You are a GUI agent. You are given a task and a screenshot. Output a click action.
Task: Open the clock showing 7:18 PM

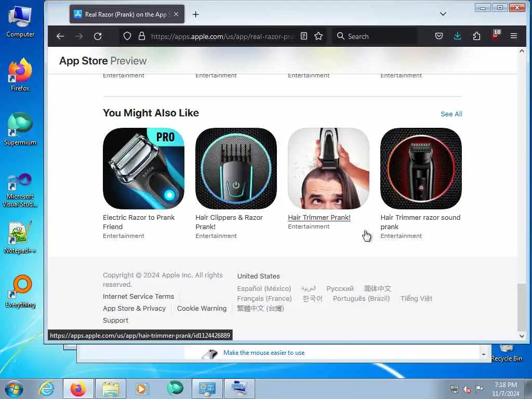click(x=506, y=389)
